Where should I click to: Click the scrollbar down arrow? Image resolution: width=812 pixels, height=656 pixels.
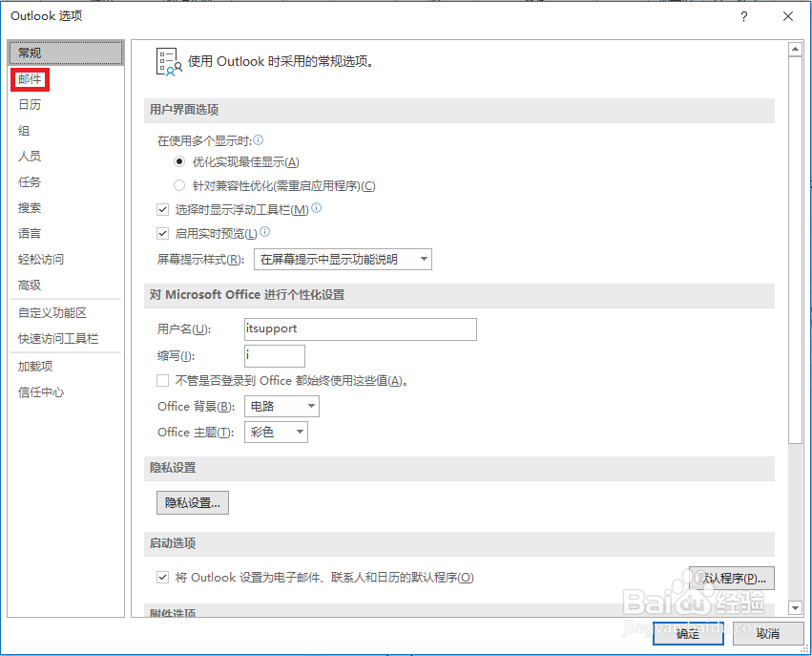pyautogui.click(x=795, y=607)
